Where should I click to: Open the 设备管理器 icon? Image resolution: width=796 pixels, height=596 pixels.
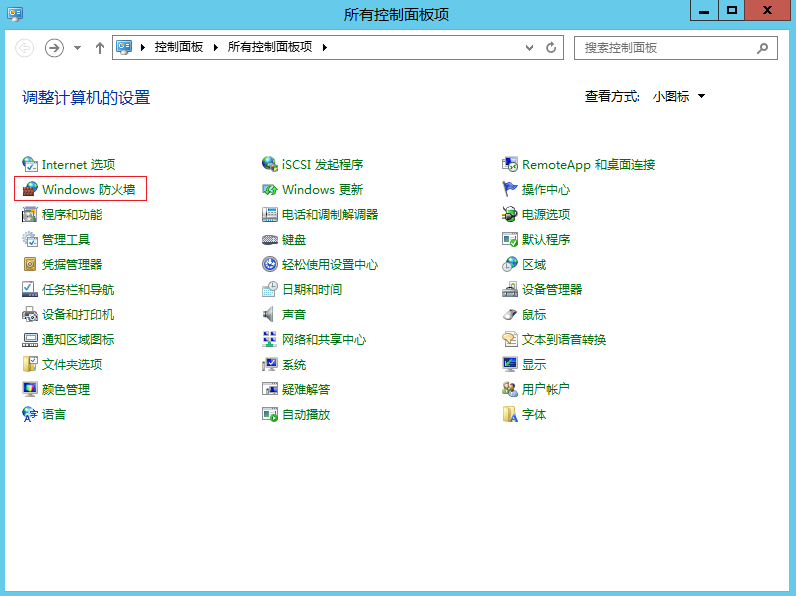[x=510, y=289]
